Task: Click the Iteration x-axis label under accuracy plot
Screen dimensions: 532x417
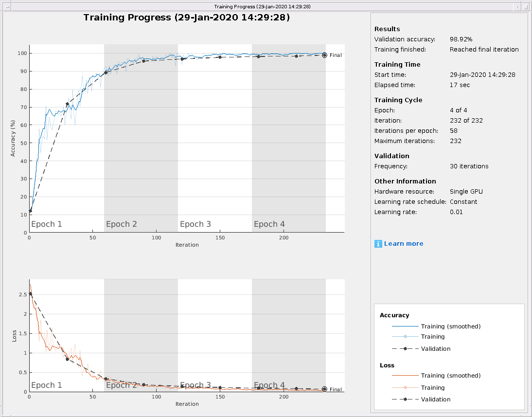Action: point(187,245)
